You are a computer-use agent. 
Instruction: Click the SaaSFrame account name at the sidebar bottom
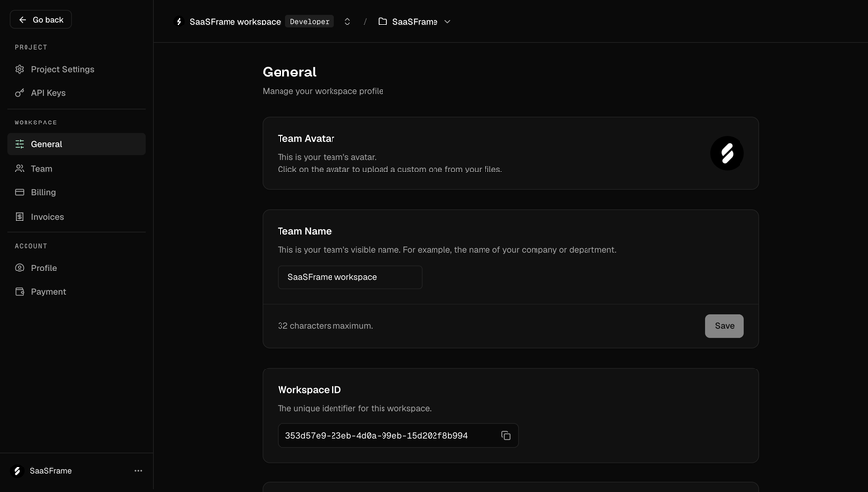(50, 471)
